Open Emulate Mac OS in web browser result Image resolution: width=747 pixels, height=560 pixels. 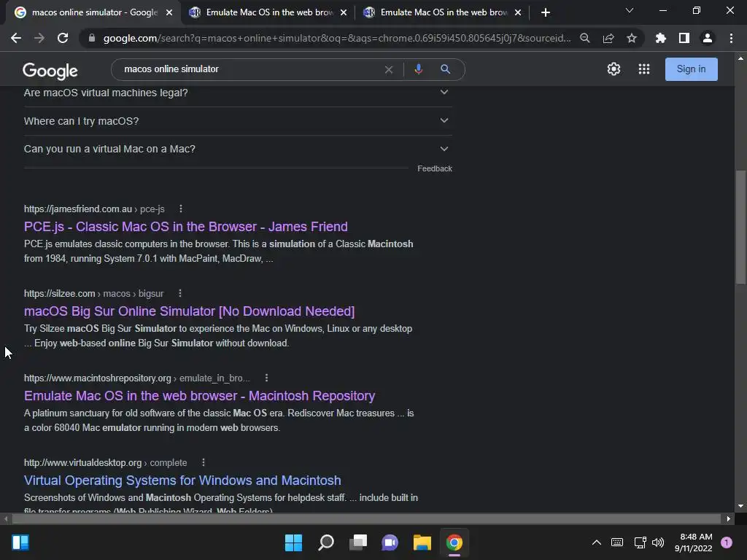[x=200, y=396]
